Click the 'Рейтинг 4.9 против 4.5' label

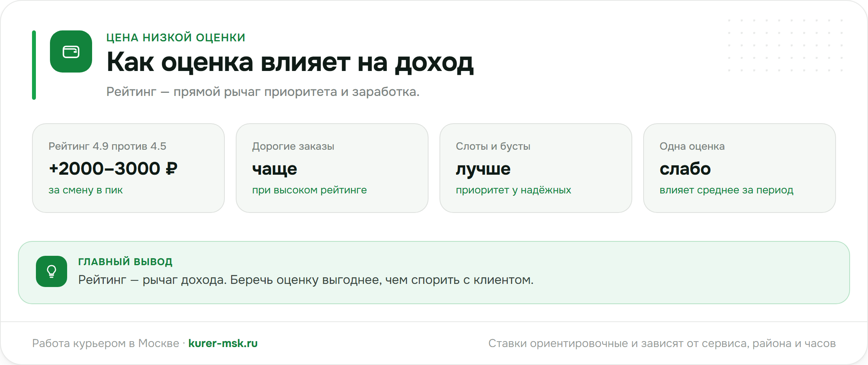coord(107,146)
